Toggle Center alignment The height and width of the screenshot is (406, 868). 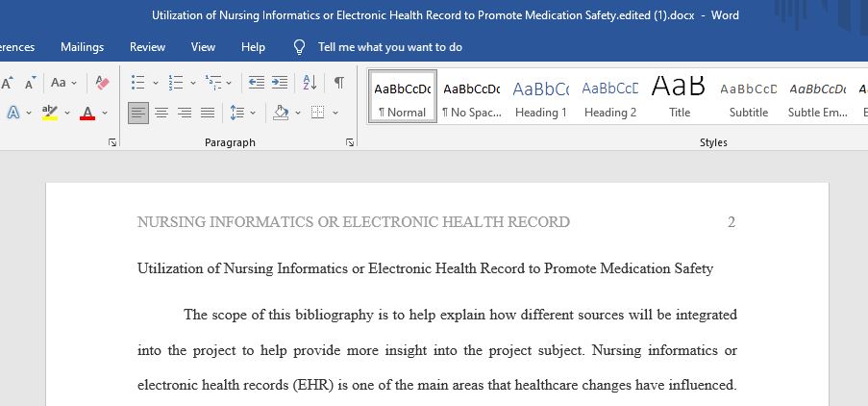(x=161, y=113)
